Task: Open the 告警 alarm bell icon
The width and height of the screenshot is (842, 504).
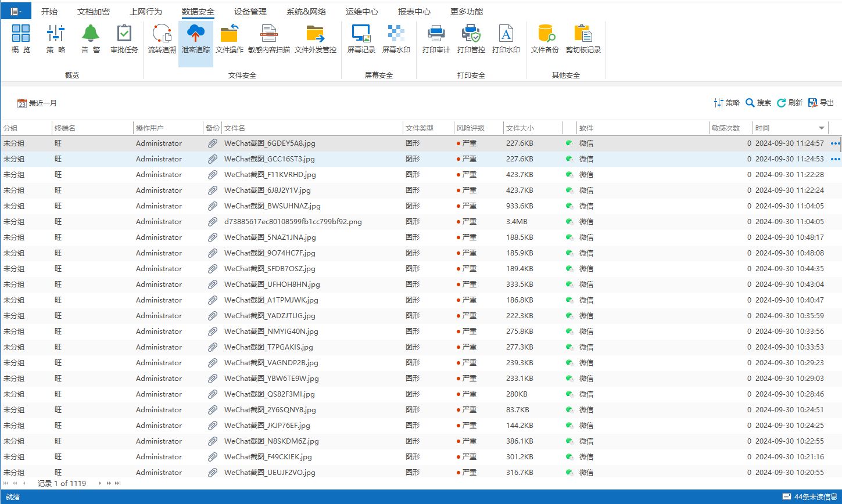Action: coord(90,39)
